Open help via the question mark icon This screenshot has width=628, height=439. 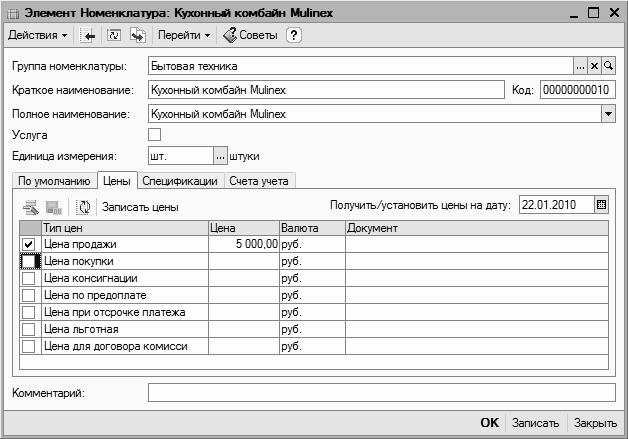coord(293,36)
